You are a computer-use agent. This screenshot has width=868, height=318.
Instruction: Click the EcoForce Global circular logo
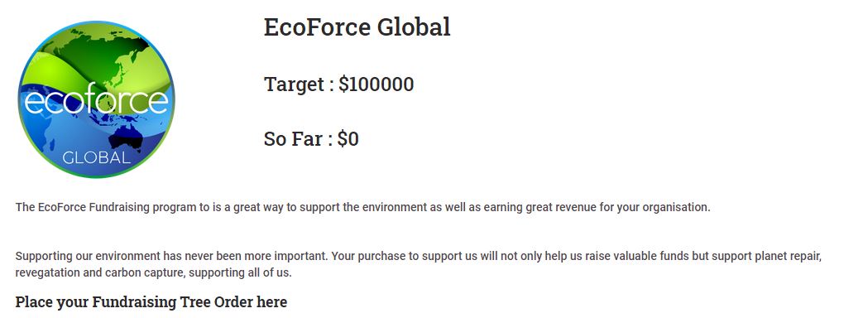pos(96,99)
